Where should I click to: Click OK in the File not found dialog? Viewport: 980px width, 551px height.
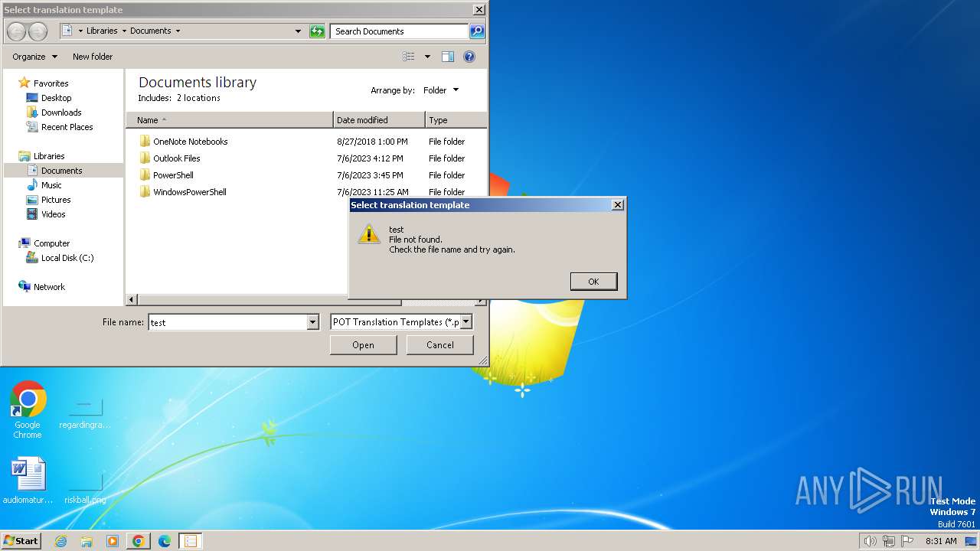[593, 282]
